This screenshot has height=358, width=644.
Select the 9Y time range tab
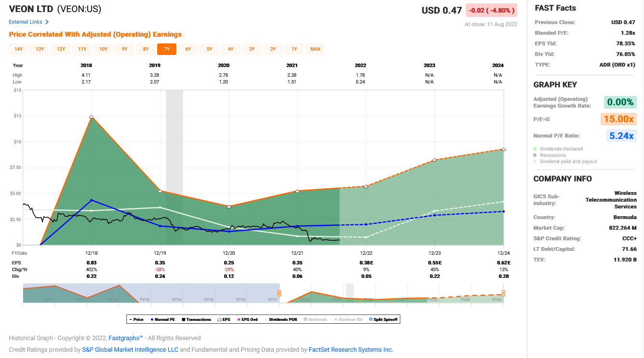tap(124, 49)
